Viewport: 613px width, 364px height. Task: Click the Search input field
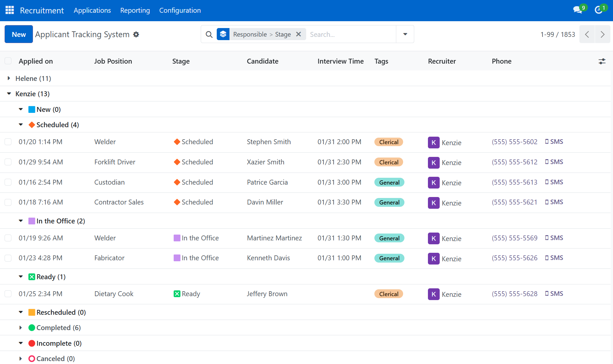351,34
